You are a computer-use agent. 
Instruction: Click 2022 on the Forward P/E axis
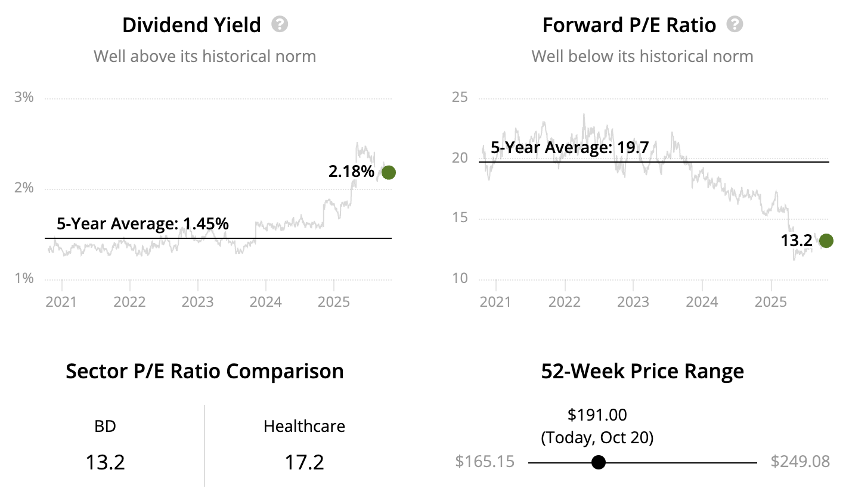point(564,301)
